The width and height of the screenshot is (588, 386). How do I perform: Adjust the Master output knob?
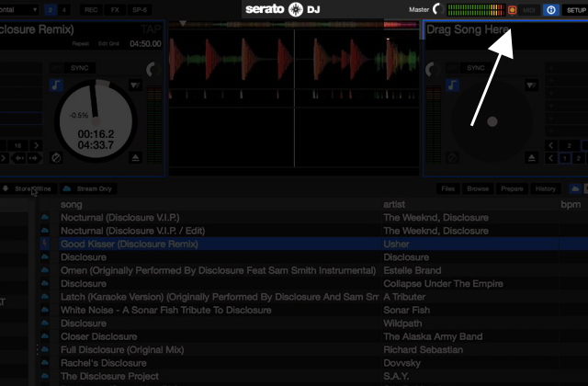point(438,9)
